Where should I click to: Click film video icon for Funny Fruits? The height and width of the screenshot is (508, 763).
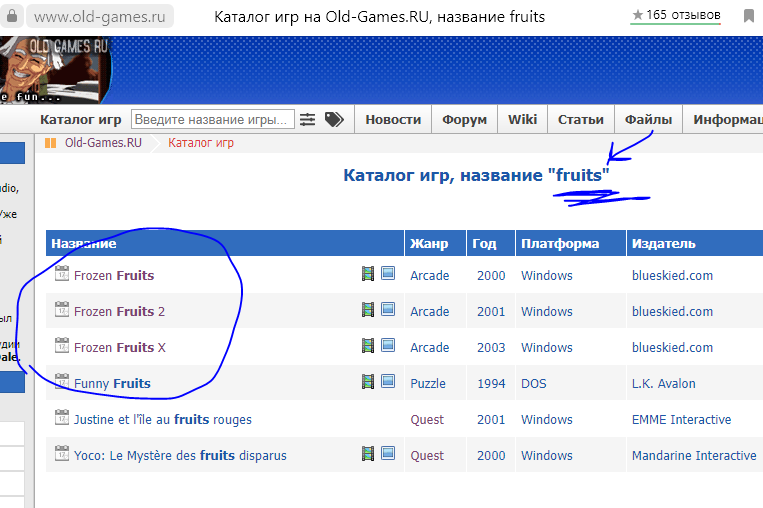(368, 381)
